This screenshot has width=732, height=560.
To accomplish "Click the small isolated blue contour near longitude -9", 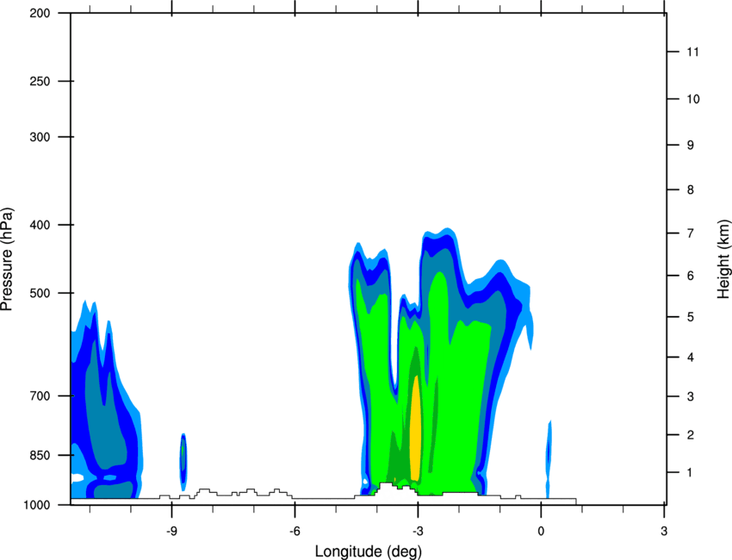I will (183, 462).
